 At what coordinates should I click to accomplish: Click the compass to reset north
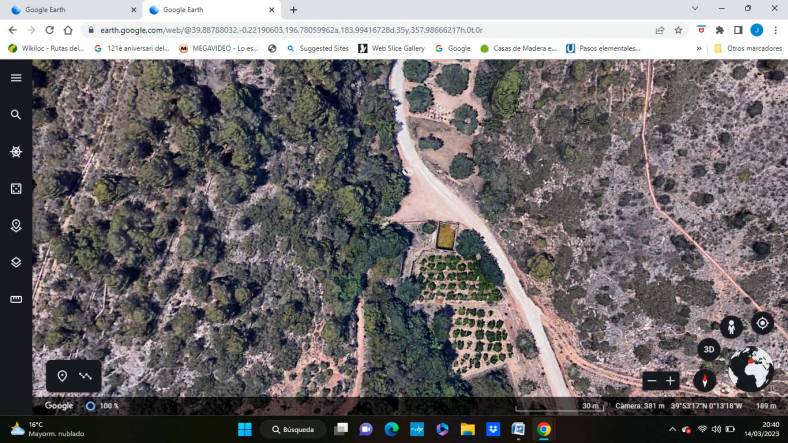(x=706, y=380)
